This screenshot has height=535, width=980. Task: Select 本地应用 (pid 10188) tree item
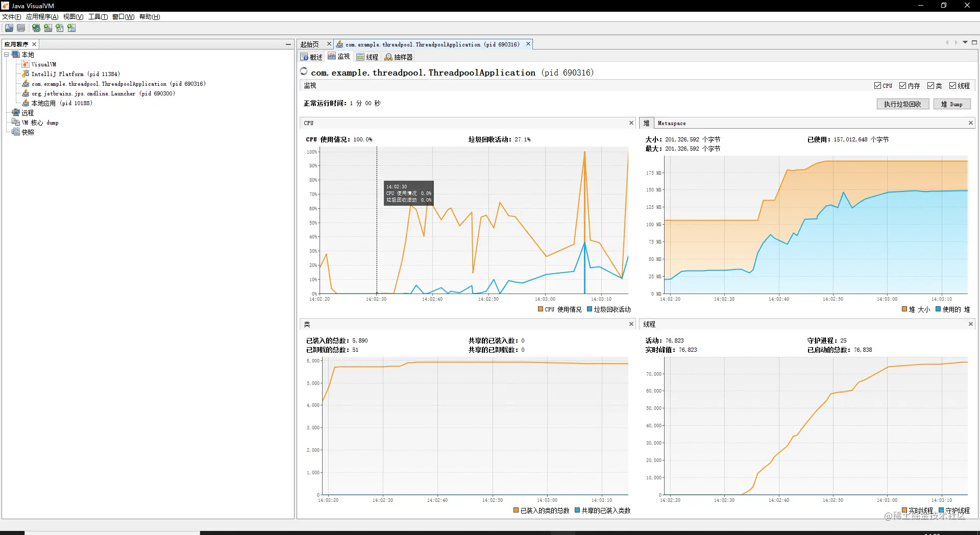[62, 103]
